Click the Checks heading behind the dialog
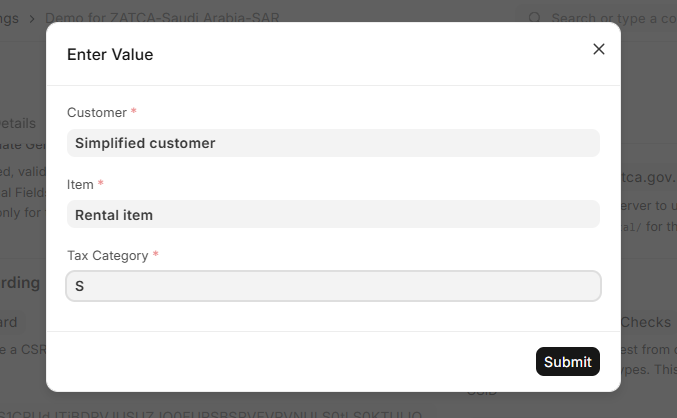677x418 pixels. [x=648, y=322]
